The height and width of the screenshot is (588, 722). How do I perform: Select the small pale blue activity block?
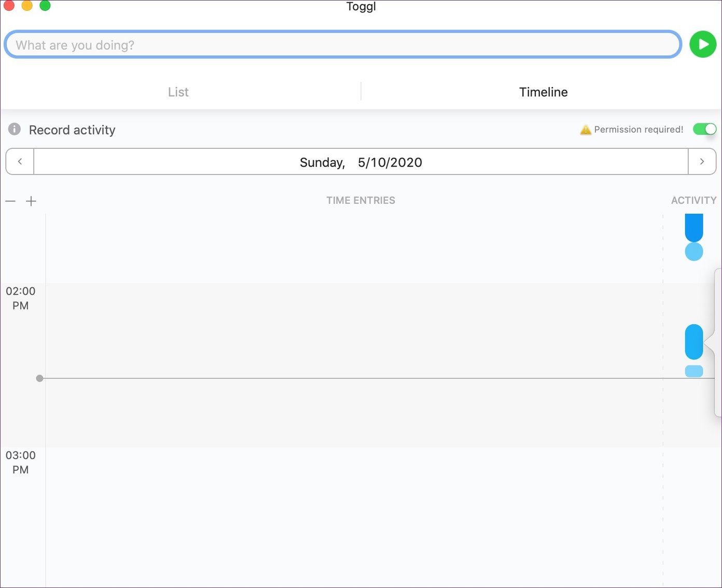tap(694, 371)
